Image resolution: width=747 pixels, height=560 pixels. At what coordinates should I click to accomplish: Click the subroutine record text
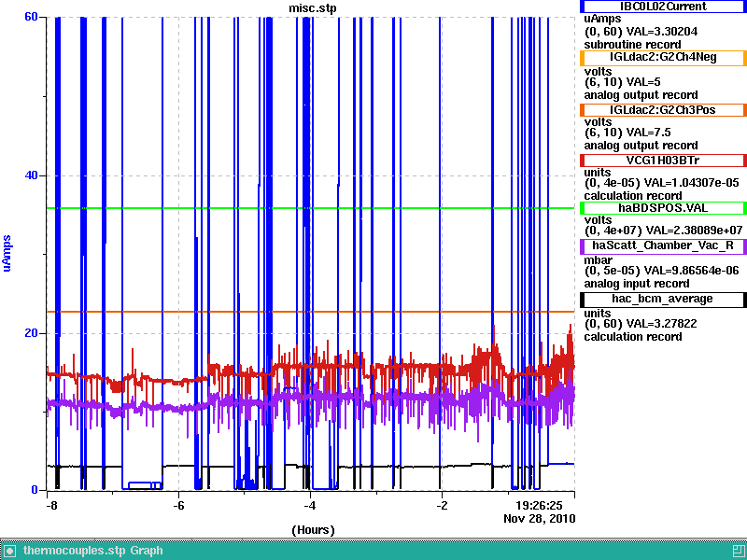pos(632,45)
